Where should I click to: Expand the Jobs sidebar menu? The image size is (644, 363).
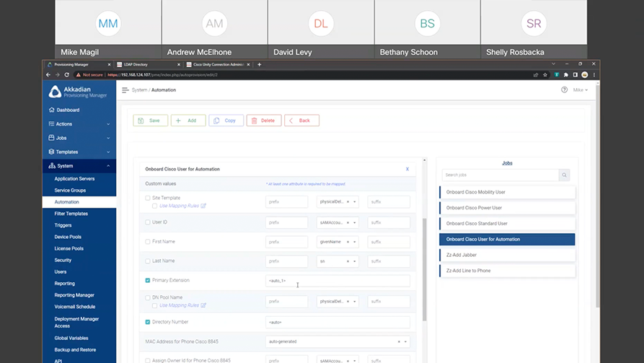tap(79, 138)
